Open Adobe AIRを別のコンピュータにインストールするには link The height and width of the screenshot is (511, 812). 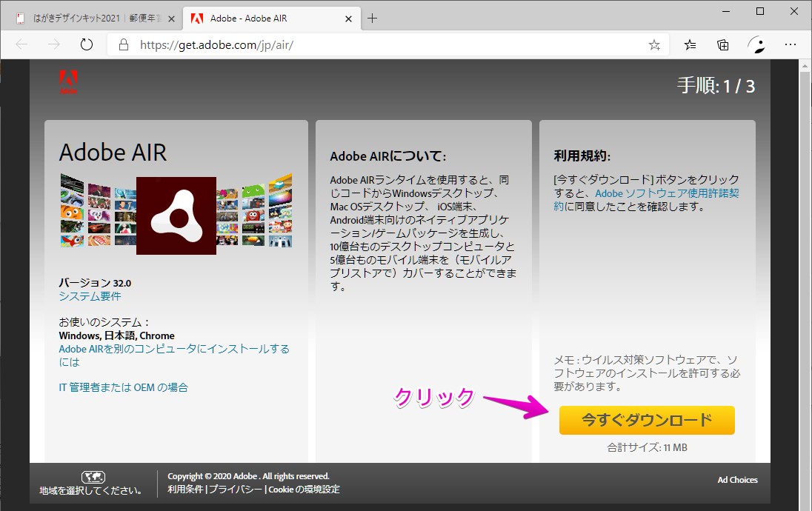click(174, 355)
